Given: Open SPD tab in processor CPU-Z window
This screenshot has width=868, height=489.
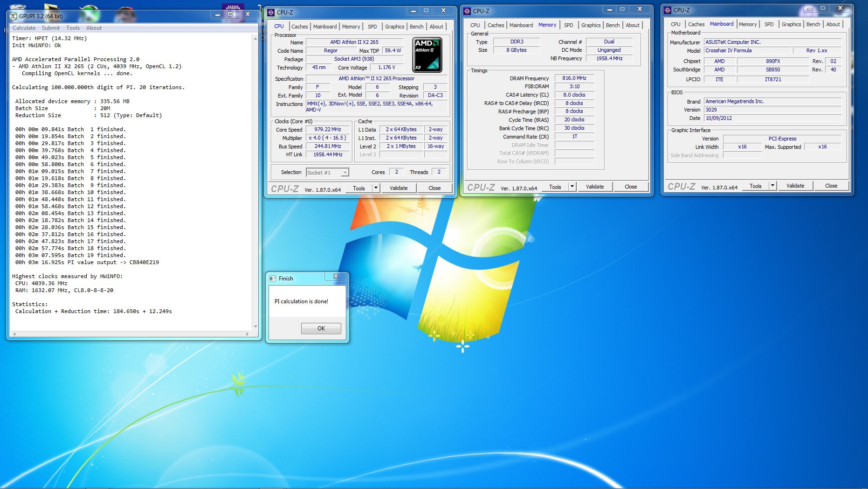Looking at the screenshot, I should [x=372, y=27].
